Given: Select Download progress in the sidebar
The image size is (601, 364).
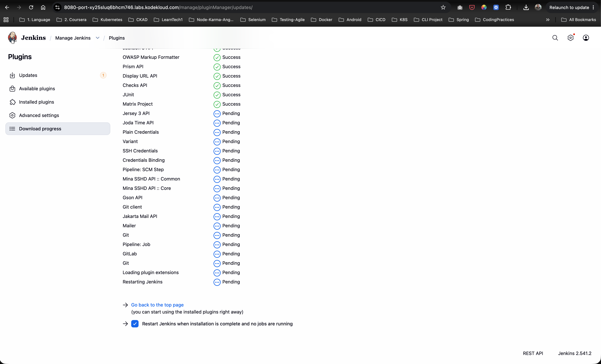Looking at the screenshot, I should pos(58,129).
